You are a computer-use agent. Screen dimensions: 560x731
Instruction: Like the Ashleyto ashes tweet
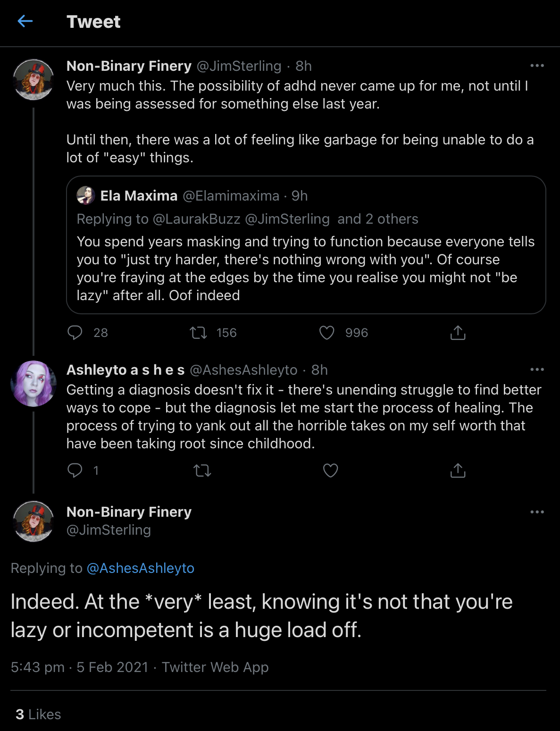click(330, 471)
